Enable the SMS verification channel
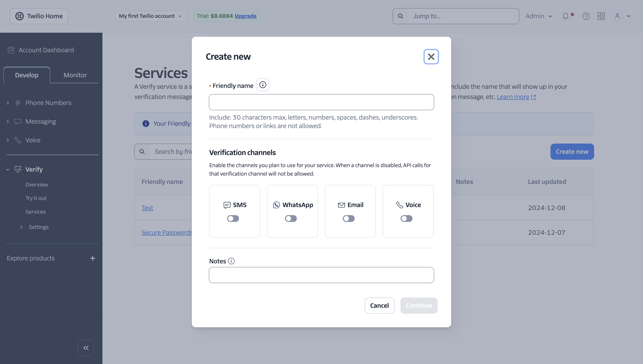 (233, 218)
